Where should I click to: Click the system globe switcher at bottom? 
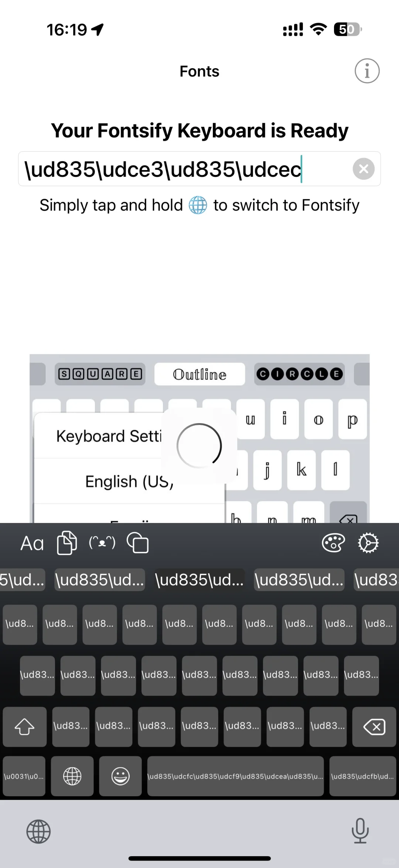coord(38,832)
